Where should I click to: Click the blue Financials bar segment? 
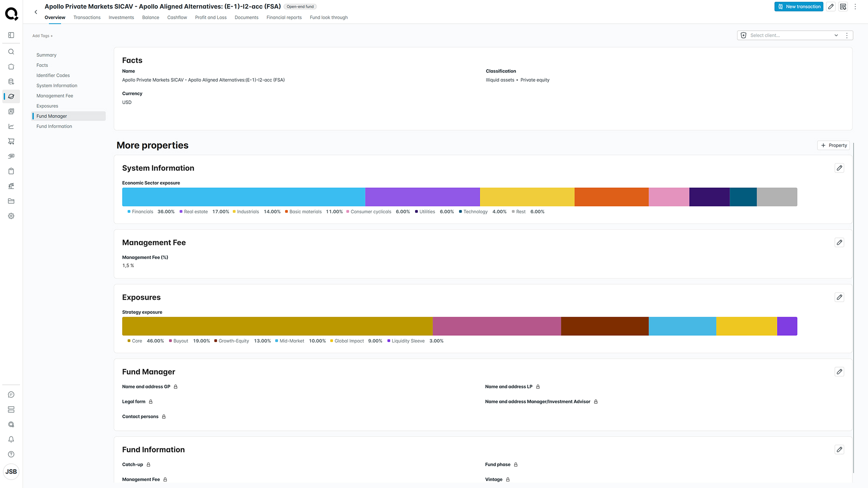(244, 197)
